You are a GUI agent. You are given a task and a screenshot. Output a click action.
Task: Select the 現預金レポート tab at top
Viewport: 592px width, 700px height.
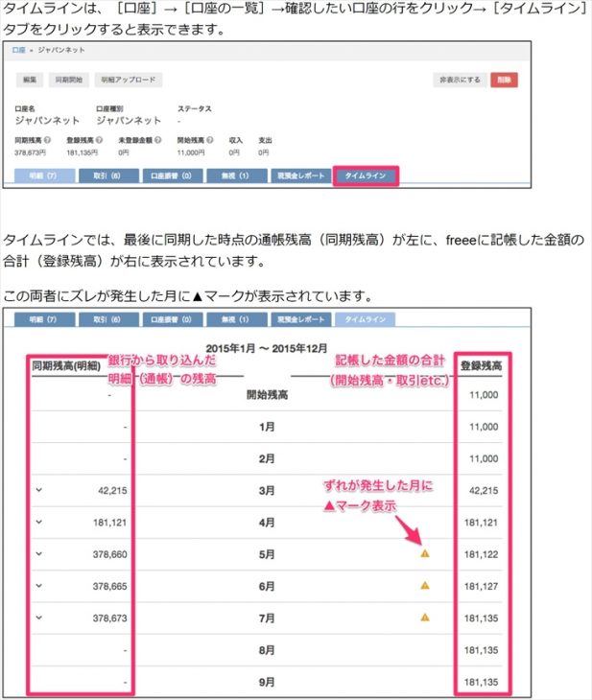pos(299,175)
